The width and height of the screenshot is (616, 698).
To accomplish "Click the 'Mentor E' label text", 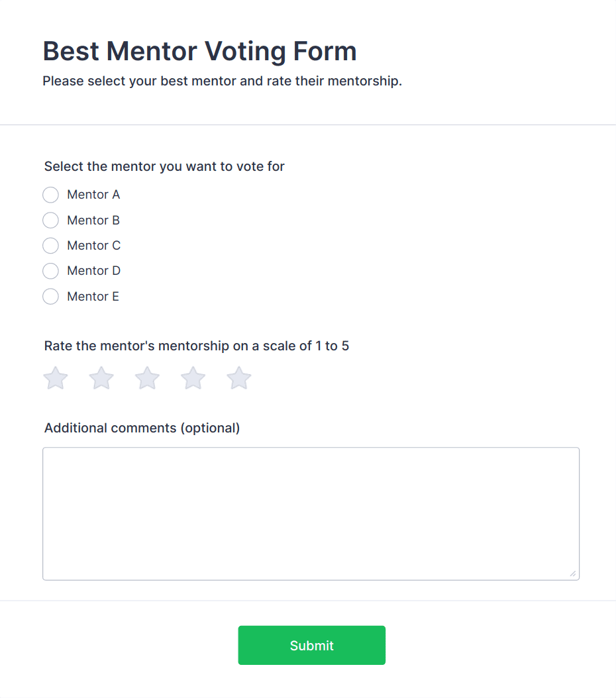I will (x=93, y=297).
